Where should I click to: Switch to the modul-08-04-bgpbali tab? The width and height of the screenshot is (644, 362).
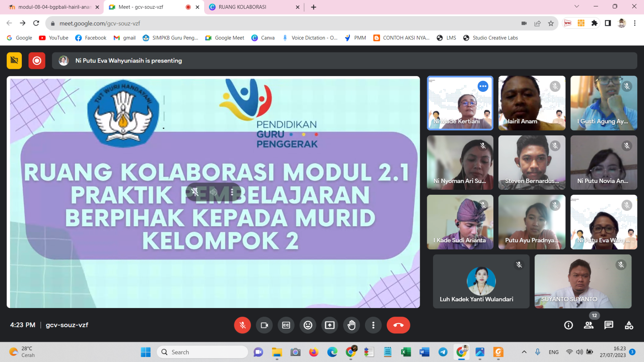[x=54, y=7]
